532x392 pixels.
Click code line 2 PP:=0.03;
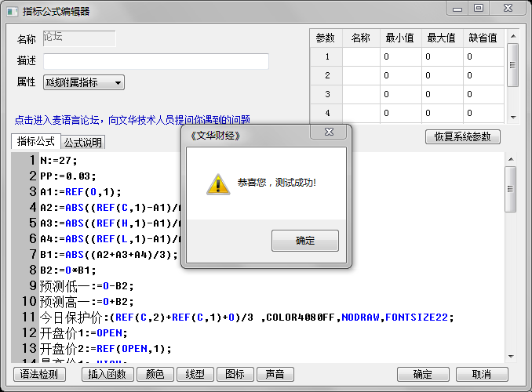coord(68,176)
